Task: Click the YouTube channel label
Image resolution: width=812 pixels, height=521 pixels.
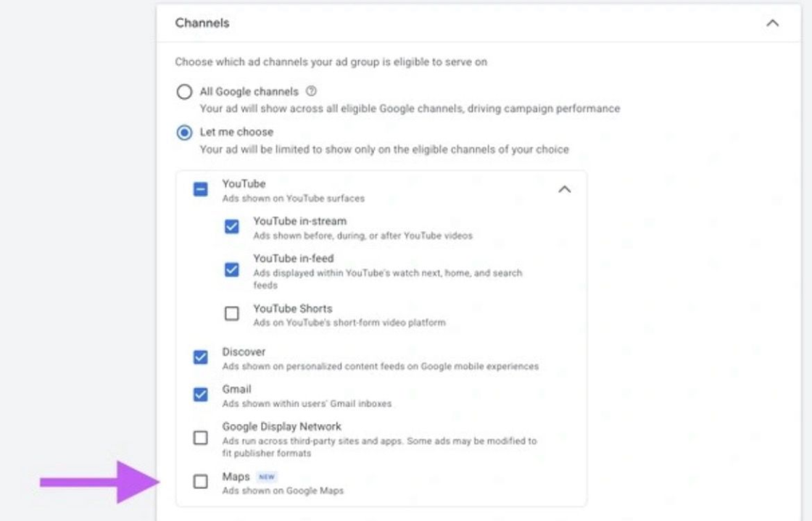Action: (x=246, y=183)
